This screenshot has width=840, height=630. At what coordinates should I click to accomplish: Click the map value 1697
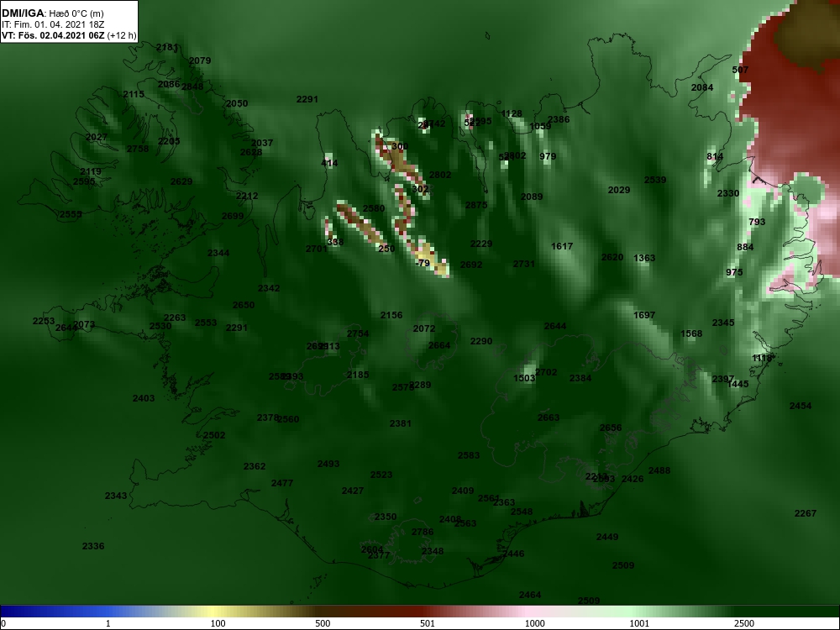pos(644,315)
